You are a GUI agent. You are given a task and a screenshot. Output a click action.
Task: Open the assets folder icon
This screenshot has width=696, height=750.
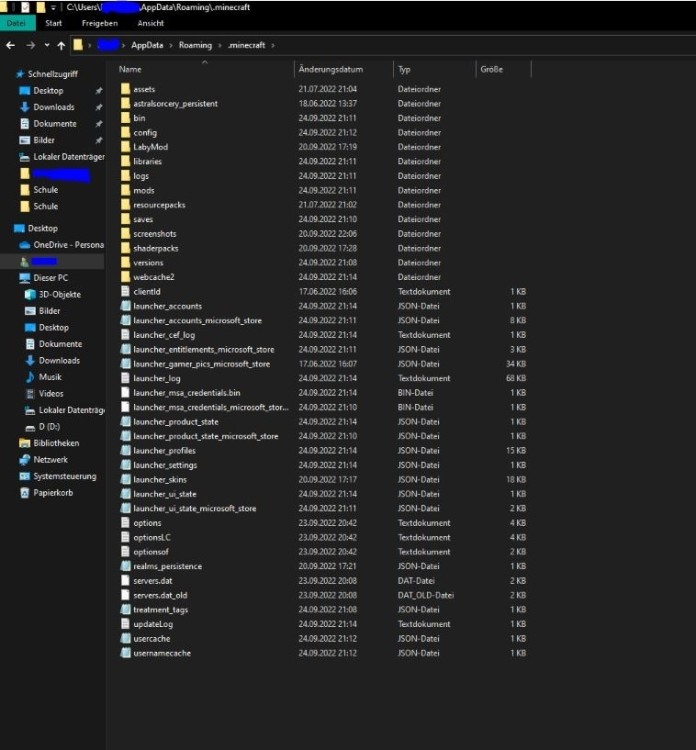click(x=125, y=89)
